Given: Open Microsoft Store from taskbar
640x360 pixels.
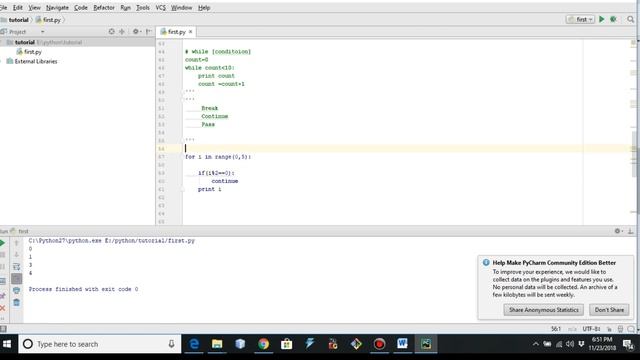Looking at the screenshot, I should click(x=287, y=344).
